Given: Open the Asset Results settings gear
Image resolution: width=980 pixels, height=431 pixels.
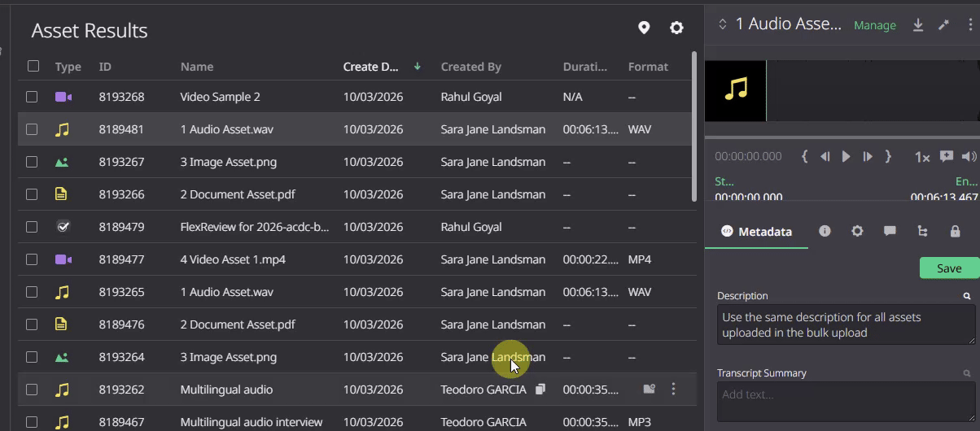Looking at the screenshot, I should point(676,28).
